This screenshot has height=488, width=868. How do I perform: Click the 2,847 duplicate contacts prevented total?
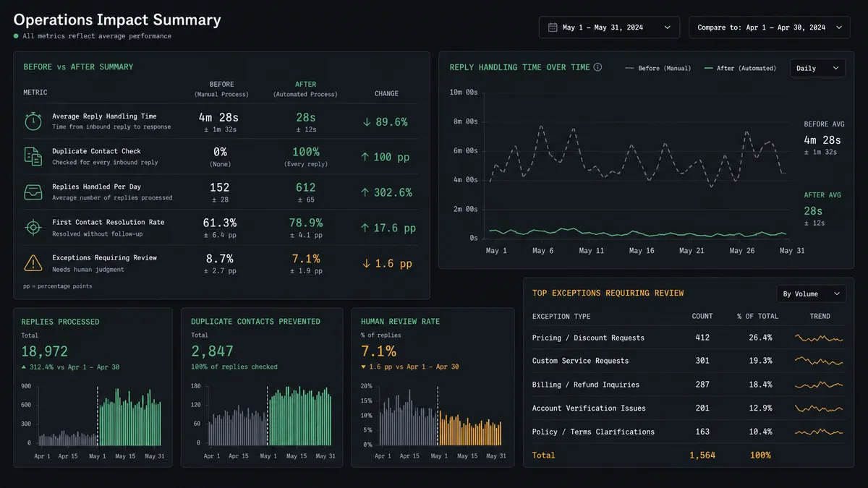click(213, 351)
